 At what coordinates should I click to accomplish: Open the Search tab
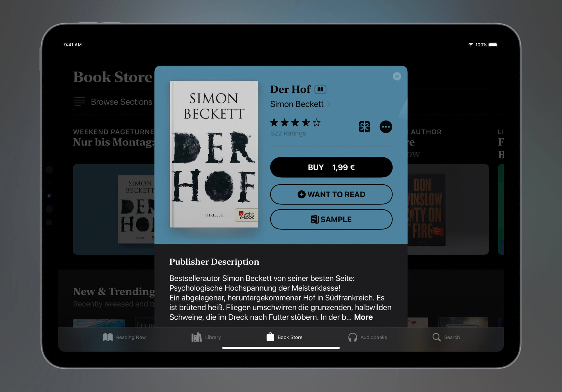(x=446, y=337)
